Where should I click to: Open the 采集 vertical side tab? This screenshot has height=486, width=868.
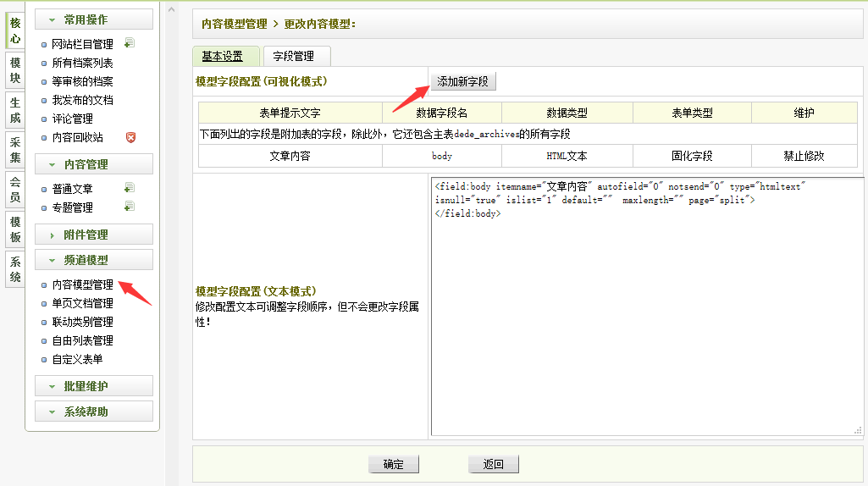[x=15, y=150]
